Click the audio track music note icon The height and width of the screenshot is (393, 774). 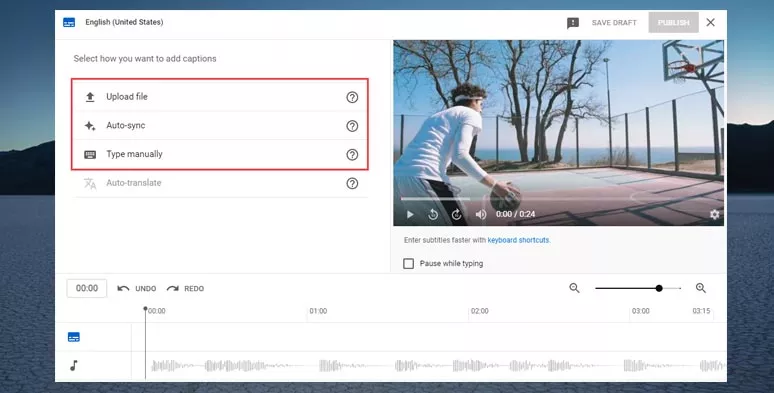click(74, 365)
